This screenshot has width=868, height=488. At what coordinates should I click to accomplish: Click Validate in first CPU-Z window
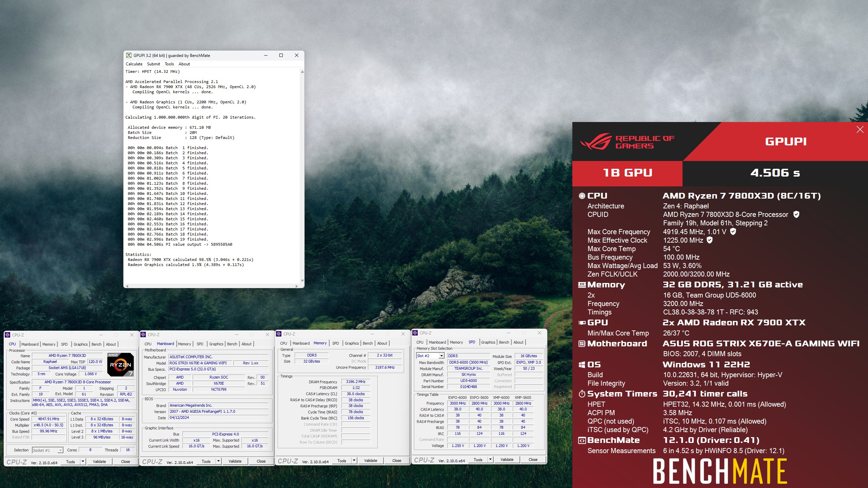[x=99, y=462]
